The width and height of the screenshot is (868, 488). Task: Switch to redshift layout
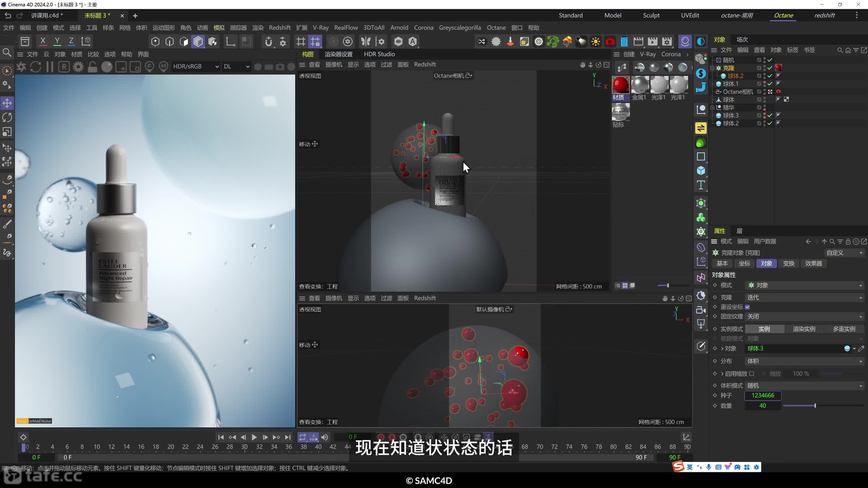pos(825,15)
